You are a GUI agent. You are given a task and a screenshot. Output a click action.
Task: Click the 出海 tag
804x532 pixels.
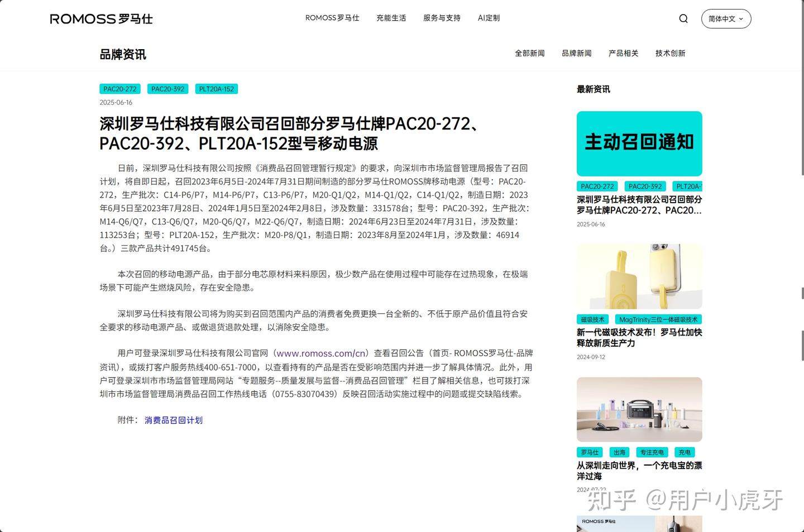pos(619,453)
